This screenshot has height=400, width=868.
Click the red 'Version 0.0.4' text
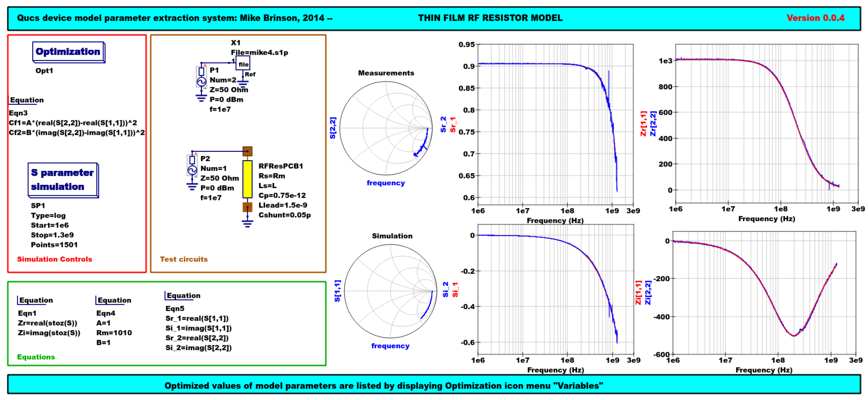tap(815, 18)
